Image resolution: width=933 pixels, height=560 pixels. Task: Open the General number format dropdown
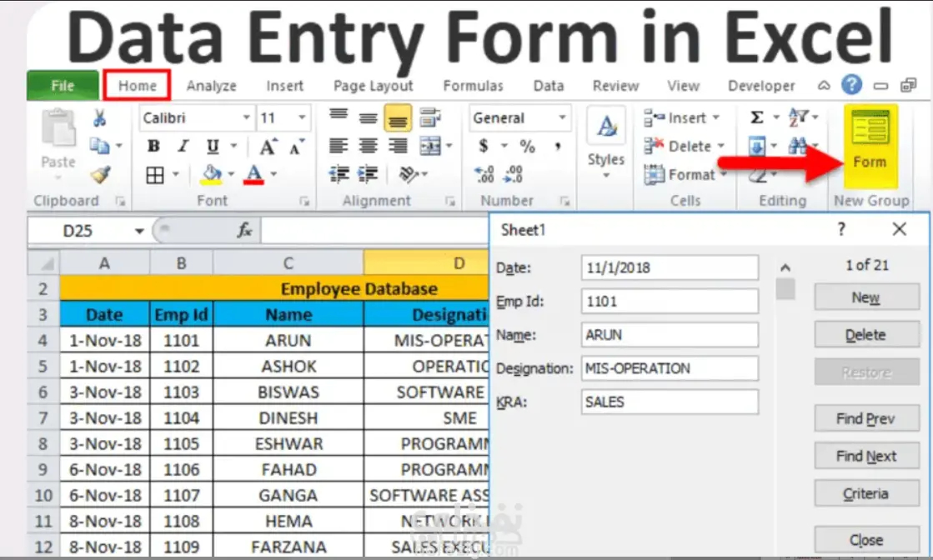click(562, 117)
